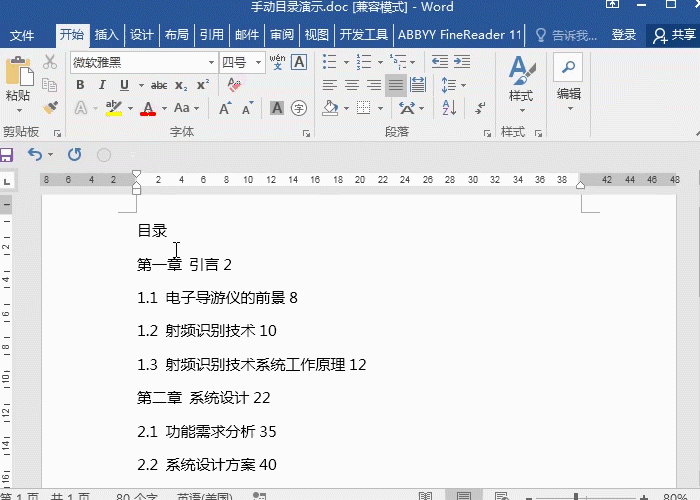700x500 pixels.
Task: Align text left
Action: [329, 85]
